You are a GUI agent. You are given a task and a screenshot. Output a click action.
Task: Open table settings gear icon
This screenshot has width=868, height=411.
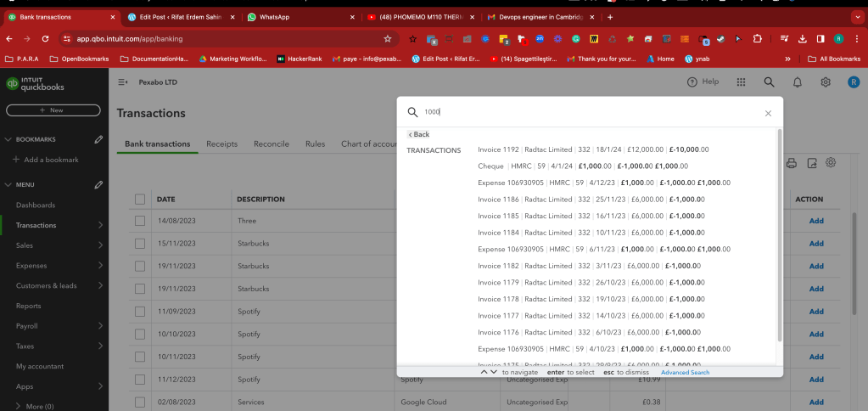click(831, 162)
